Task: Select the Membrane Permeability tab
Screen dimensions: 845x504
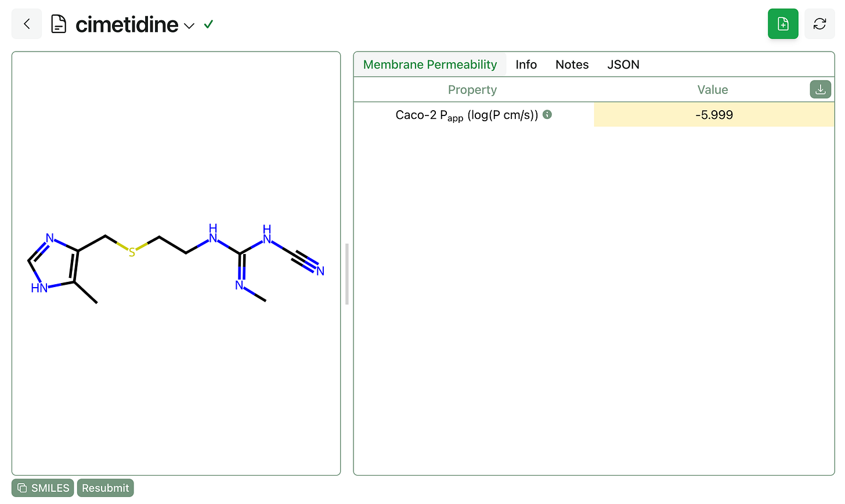Action: point(429,64)
